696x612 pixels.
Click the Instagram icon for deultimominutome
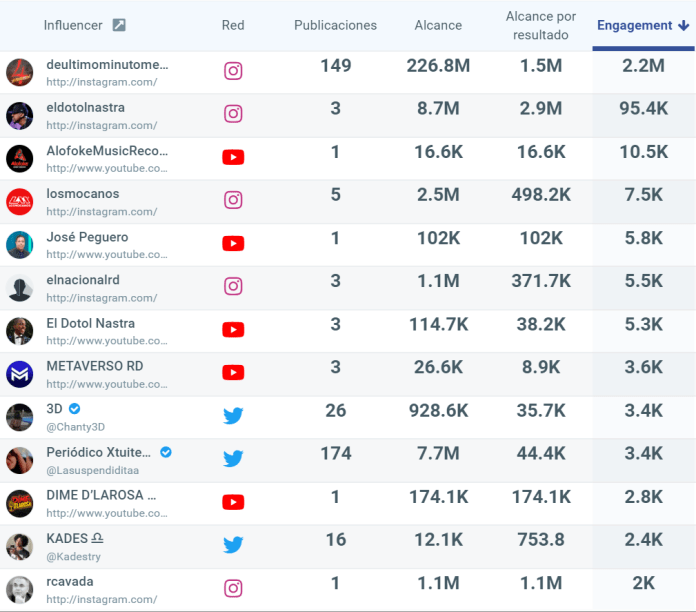(x=233, y=71)
